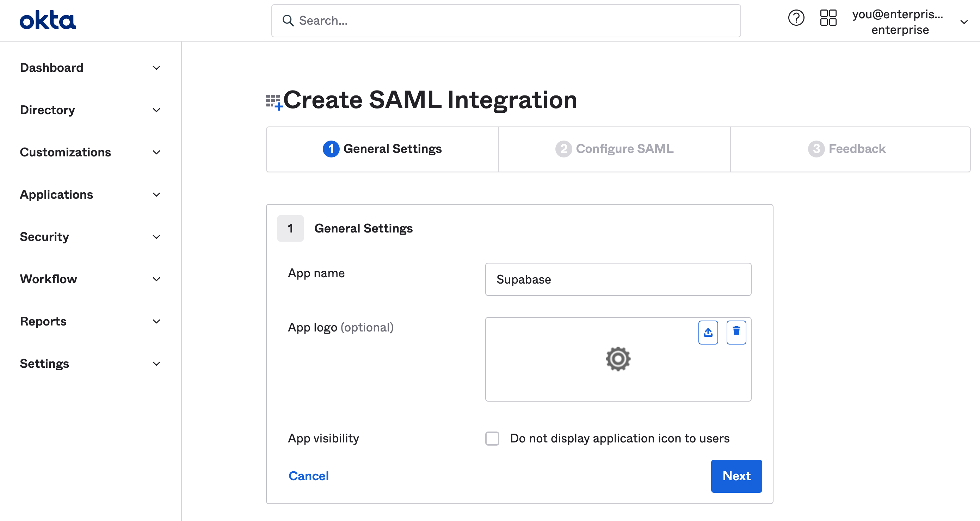This screenshot has height=521, width=980.
Task: Click the search magnifier icon
Action: (x=288, y=20)
